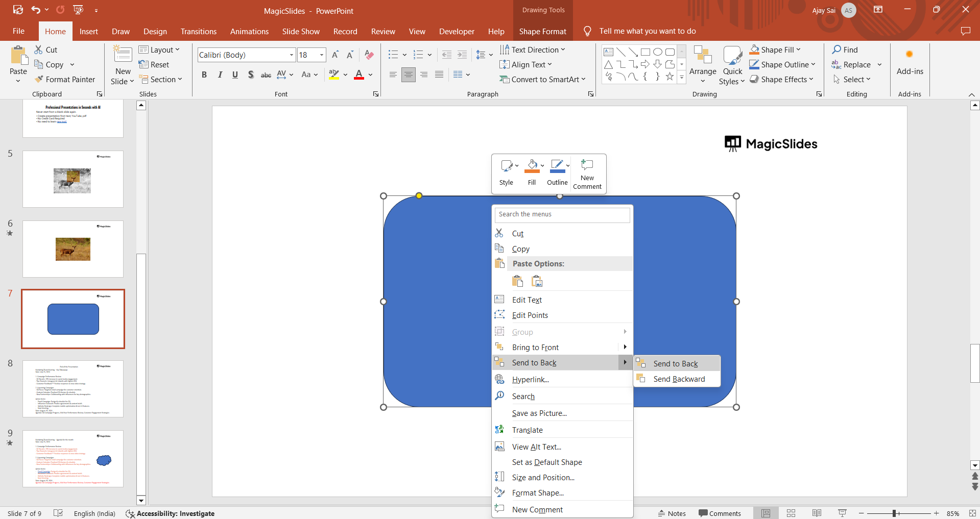
Task: Click the Clear All Formatting icon
Action: [369, 55]
